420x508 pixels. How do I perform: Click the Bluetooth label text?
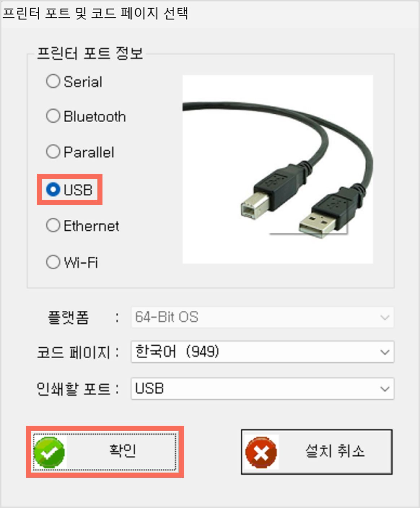(x=95, y=117)
